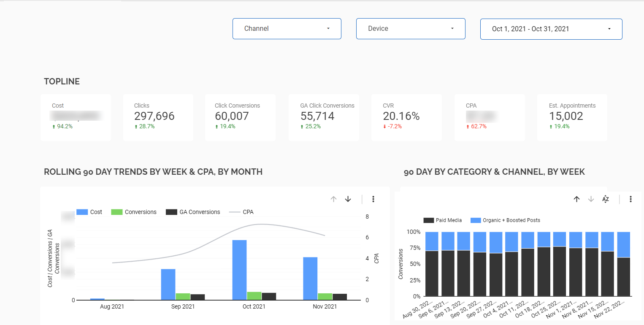Viewport: 644px width, 325px height.
Task: Toggle the Paid Media legend item
Action: 443,220
